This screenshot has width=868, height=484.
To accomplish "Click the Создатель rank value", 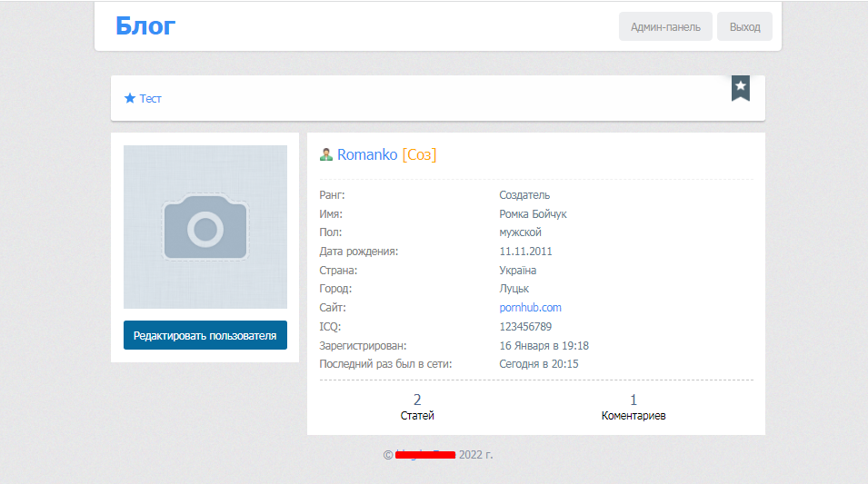I will coord(524,195).
